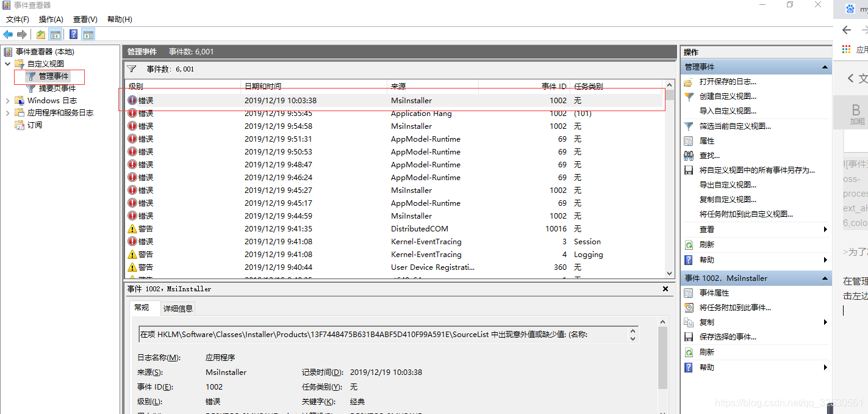Click the 帮助 icon under 管理事件 actions

(689, 260)
